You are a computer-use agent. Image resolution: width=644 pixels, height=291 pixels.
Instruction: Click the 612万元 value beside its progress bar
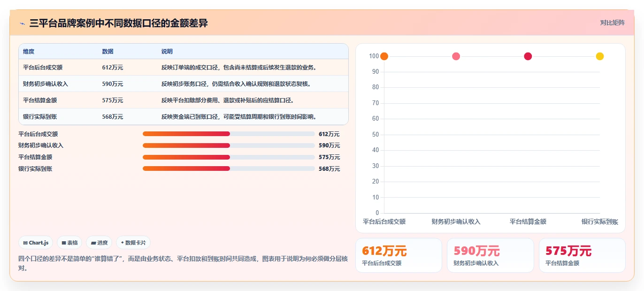329,134
